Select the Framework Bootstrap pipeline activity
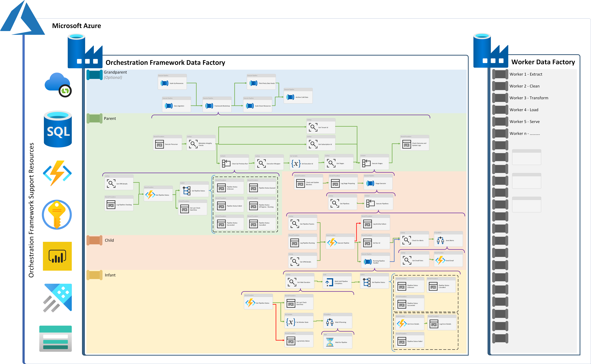Screen dimensions: 591x364 (217, 105)
